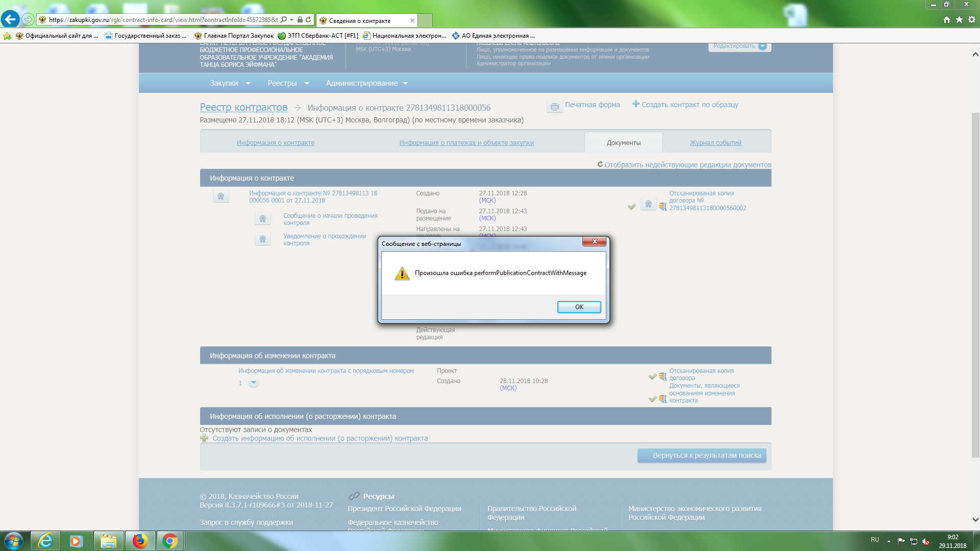
Task: Click the browser back arrow button
Action: click(x=10, y=19)
